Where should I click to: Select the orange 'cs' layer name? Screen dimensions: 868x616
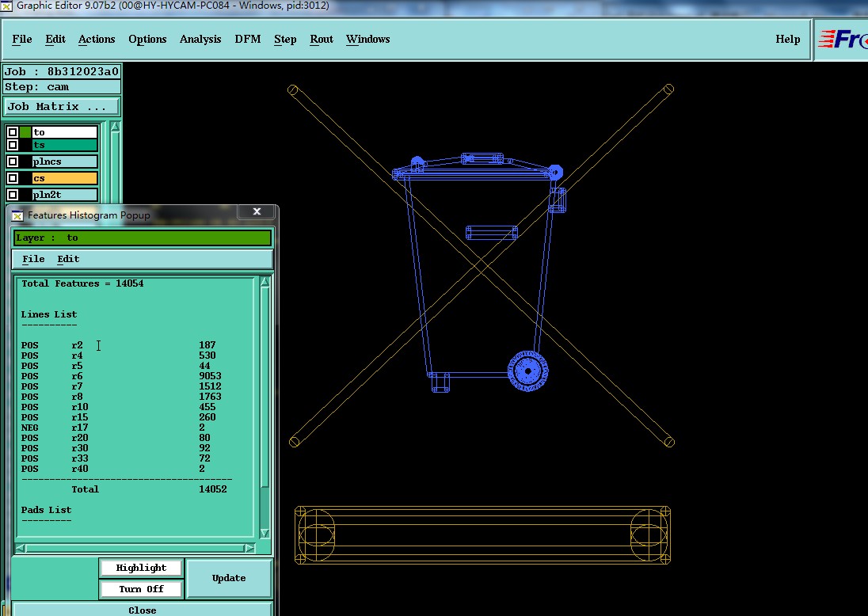(64, 178)
